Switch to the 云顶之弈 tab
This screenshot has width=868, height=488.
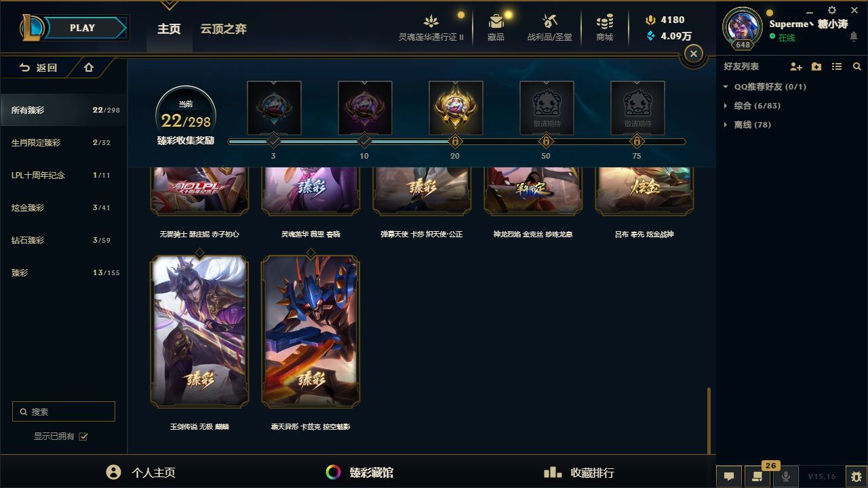(223, 28)
